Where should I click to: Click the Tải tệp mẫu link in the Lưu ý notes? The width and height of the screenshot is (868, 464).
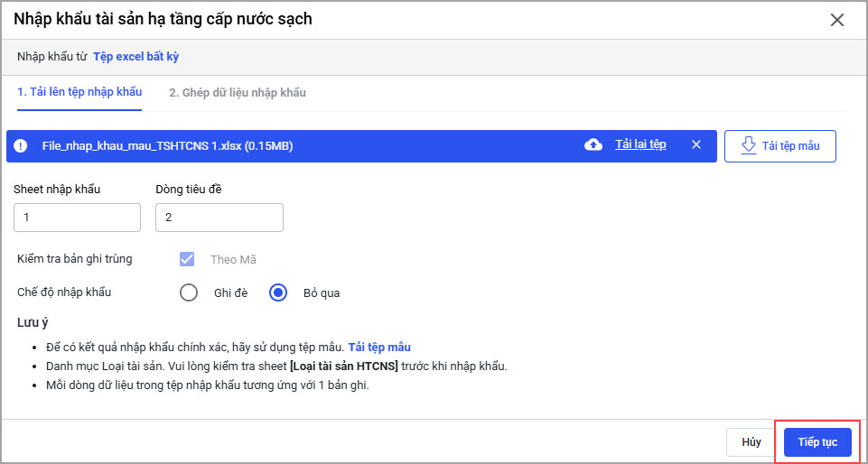pyautogui.click(x=379, y=347)
